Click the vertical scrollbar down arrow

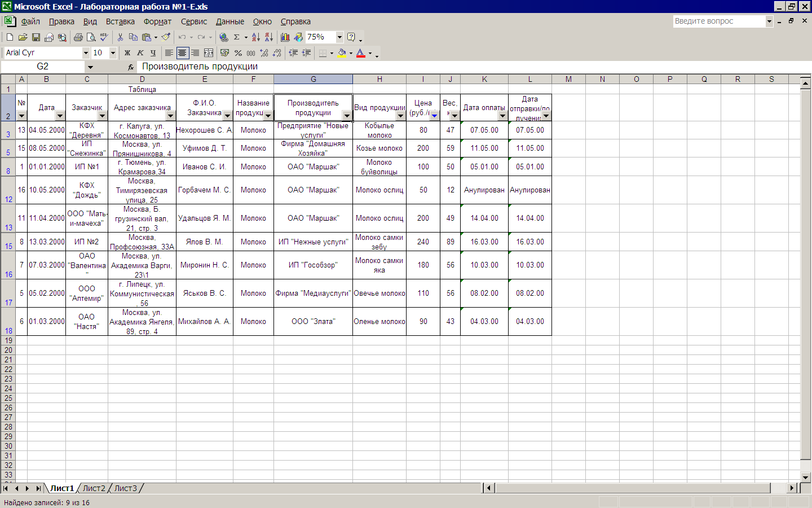click(805, 477)
